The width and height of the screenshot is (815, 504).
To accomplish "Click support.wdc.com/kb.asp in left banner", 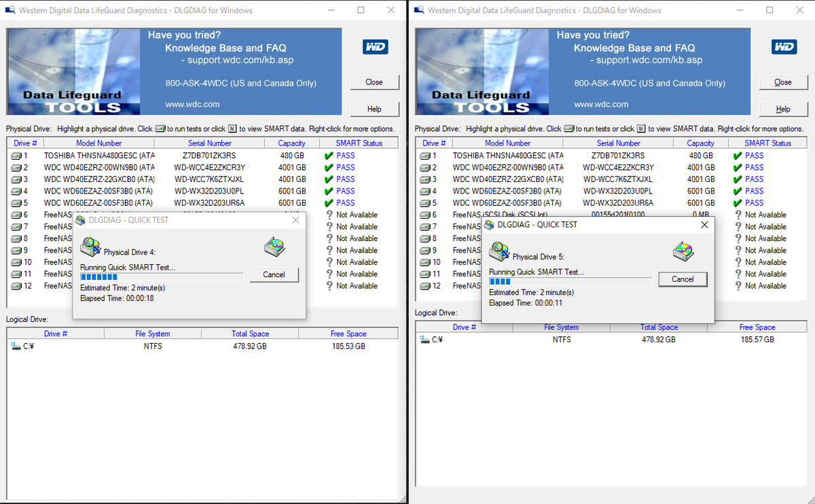I will (241, 60).
